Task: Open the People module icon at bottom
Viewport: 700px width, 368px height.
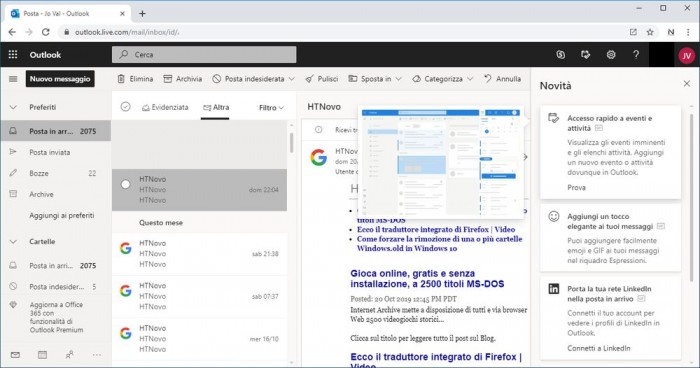Action: (70, 355)
